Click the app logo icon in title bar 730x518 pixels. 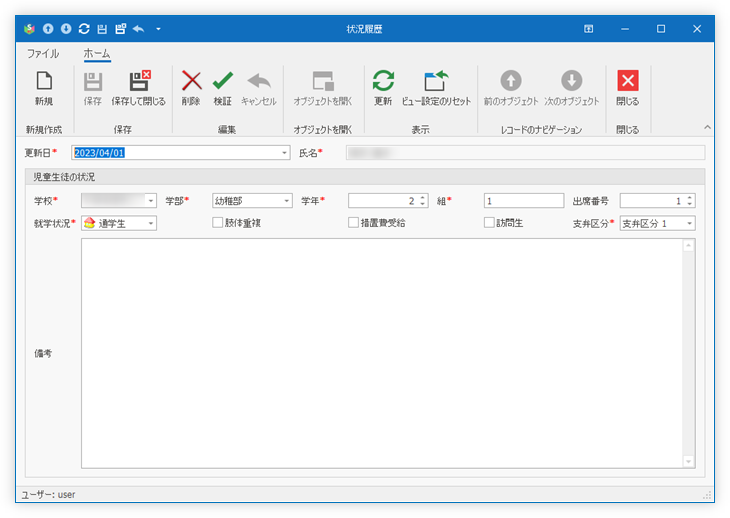29,29
